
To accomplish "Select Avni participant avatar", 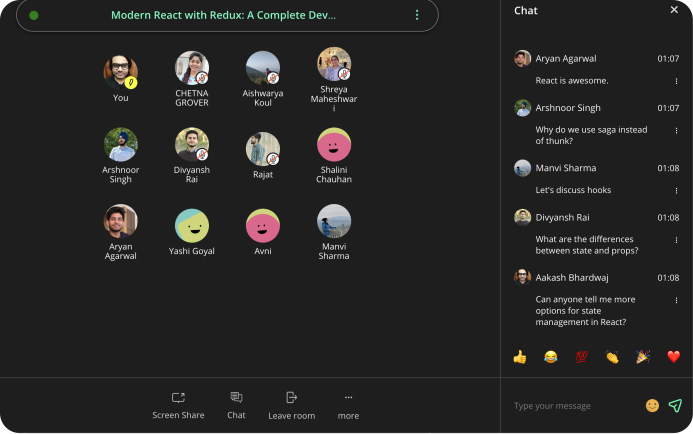I will click(x=263, y=226).
